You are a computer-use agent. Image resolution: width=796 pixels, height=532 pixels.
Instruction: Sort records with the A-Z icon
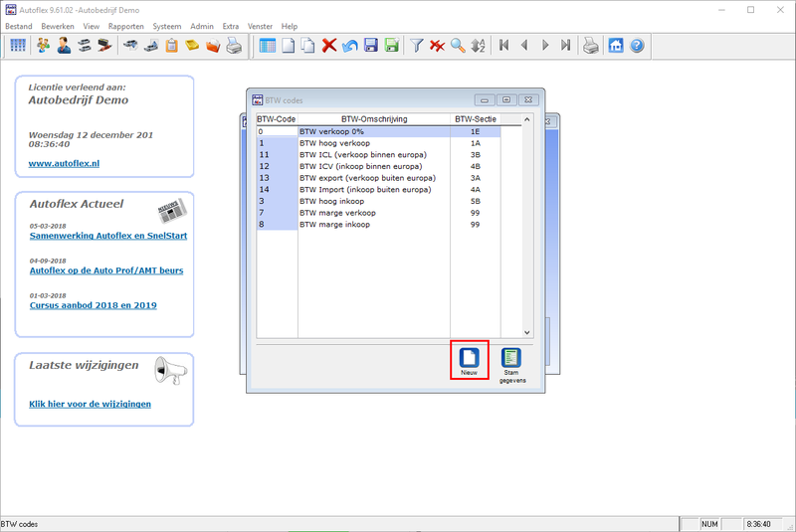pos(479,46)
